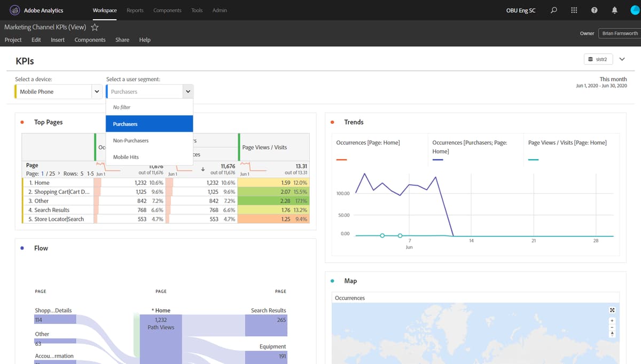View notifications via the bell icon
The height and width of the screenshot is (364, 641).
point(614,10)
